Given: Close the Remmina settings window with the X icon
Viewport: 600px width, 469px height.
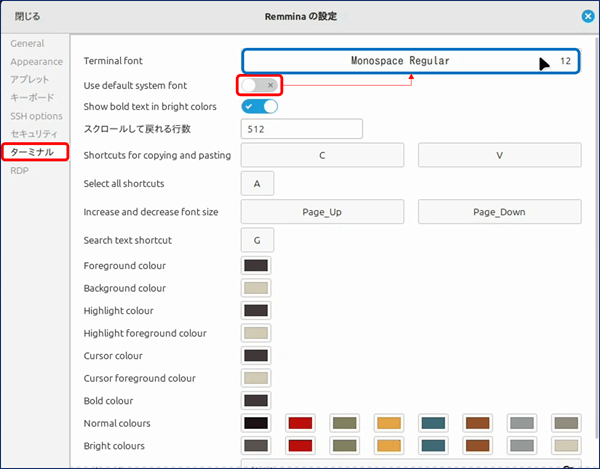Looking at the screenshot, I should (588, 16).
